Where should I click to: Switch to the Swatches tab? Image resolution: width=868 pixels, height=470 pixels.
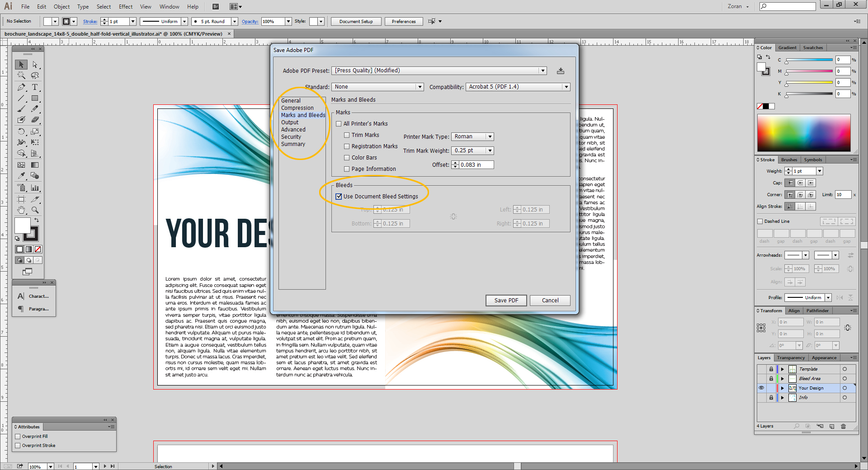point(813,47)
